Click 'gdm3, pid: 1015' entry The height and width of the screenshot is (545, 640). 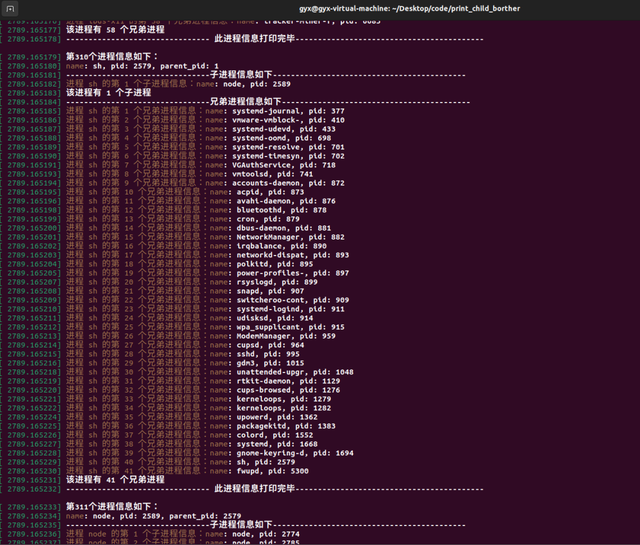tap(270, 363)
